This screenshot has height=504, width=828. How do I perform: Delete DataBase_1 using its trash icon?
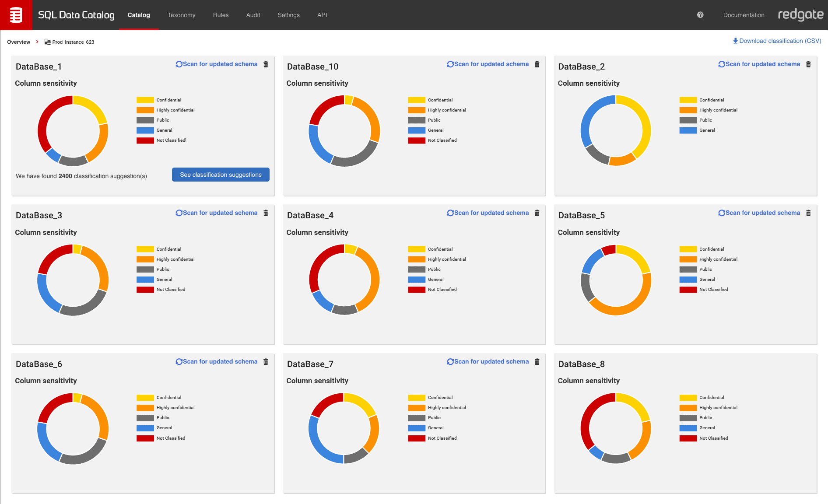[266, 64]
